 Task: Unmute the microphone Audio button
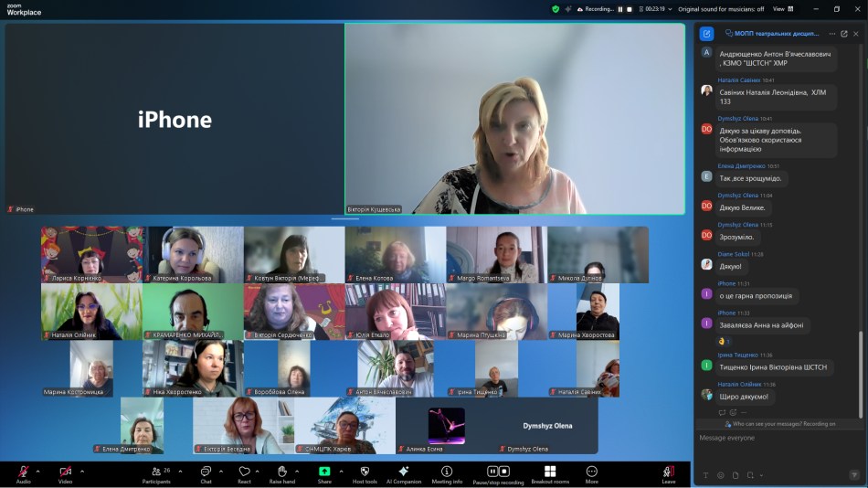click(24, 472)
